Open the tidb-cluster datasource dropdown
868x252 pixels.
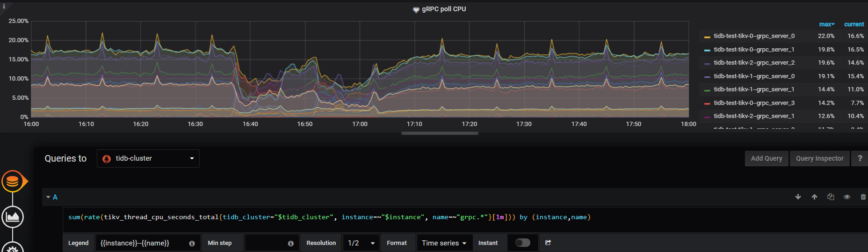click(148, 158)
